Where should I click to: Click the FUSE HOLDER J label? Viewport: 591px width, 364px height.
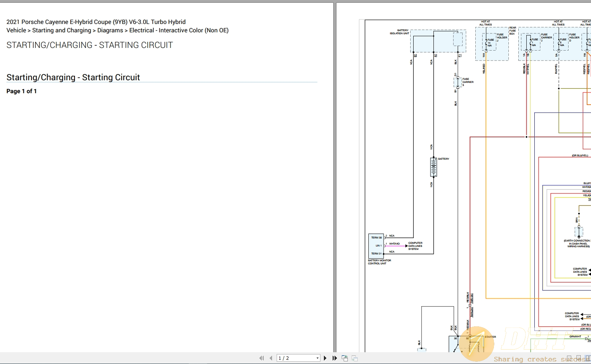click(x=502, y=38)
